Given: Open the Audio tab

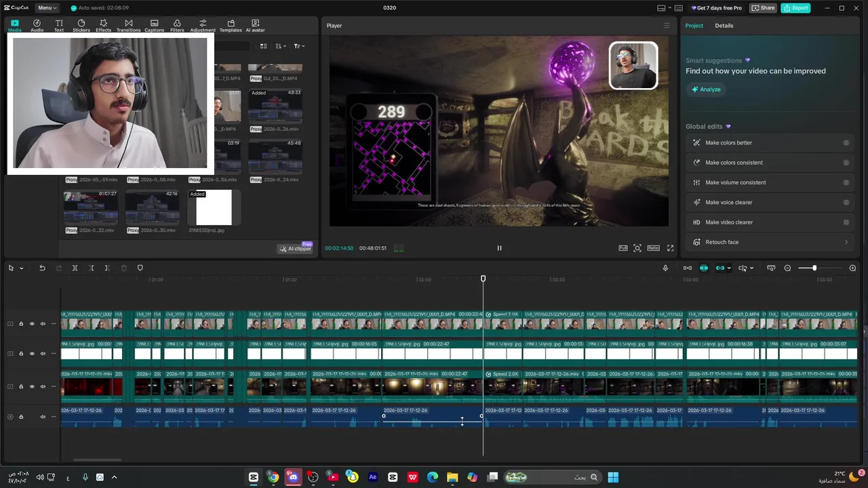Looking at the screenshot, I should pyautogui.click(x=37, y=26).
